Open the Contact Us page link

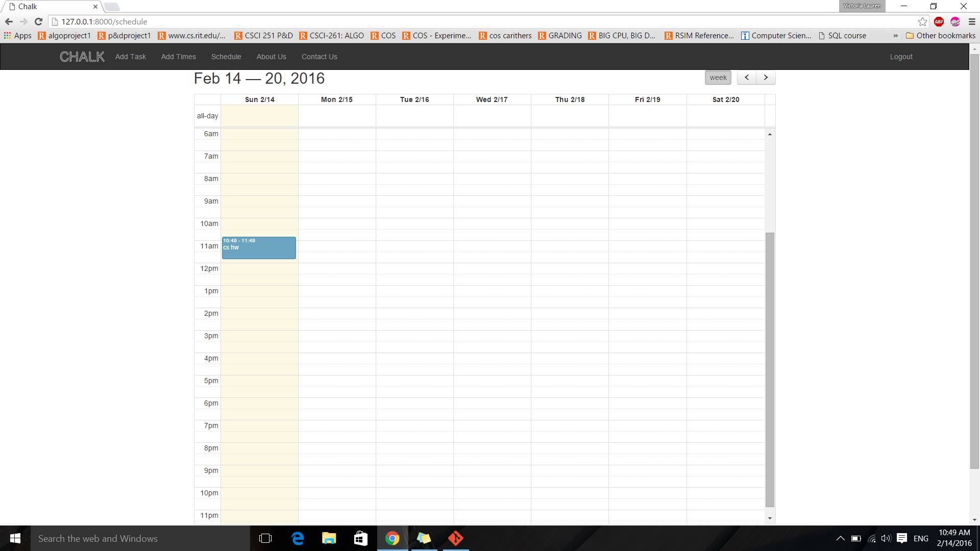coord(319,57)
